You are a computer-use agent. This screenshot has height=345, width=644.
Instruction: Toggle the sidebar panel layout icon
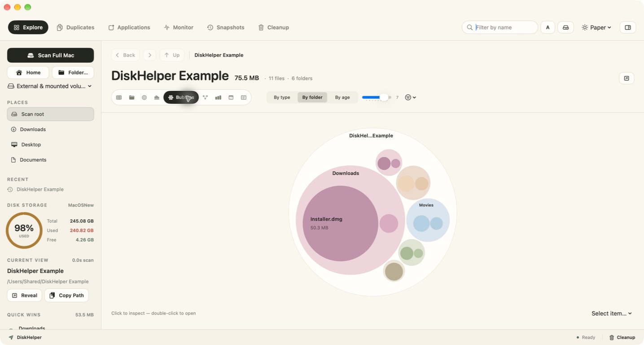pyautogui.click(x=628, y=27)
